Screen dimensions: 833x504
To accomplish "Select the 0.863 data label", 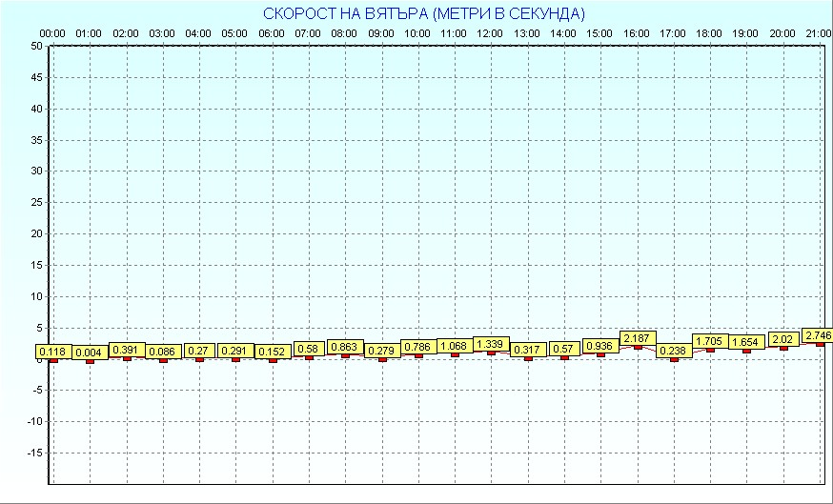I will tap(345, 348).
